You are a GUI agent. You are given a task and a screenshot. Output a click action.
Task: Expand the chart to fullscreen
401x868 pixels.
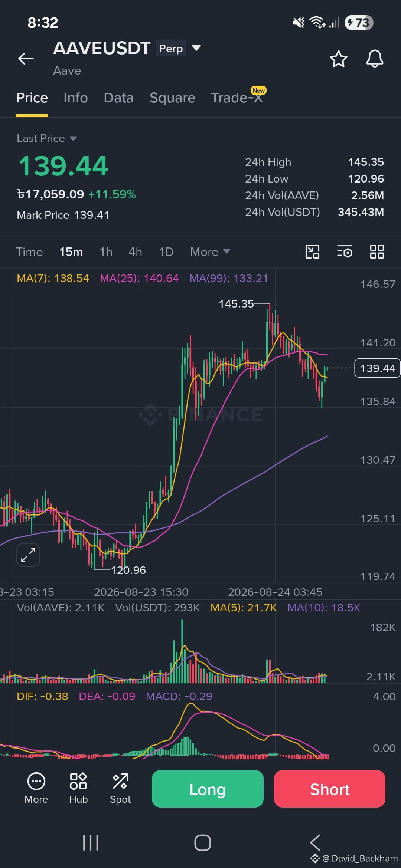pos(28,555)
